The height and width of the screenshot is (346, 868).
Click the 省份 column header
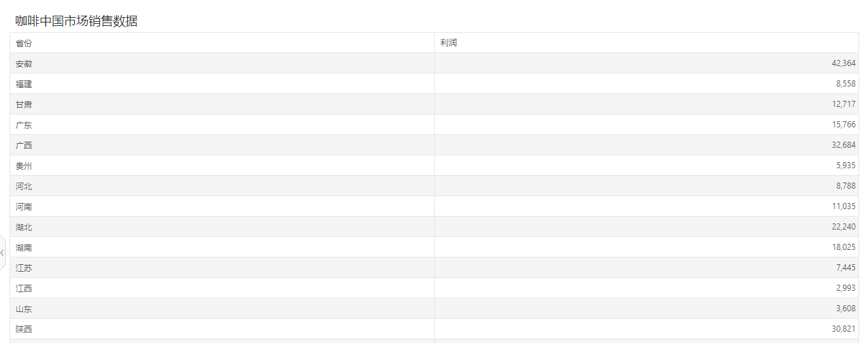[222, 43]
